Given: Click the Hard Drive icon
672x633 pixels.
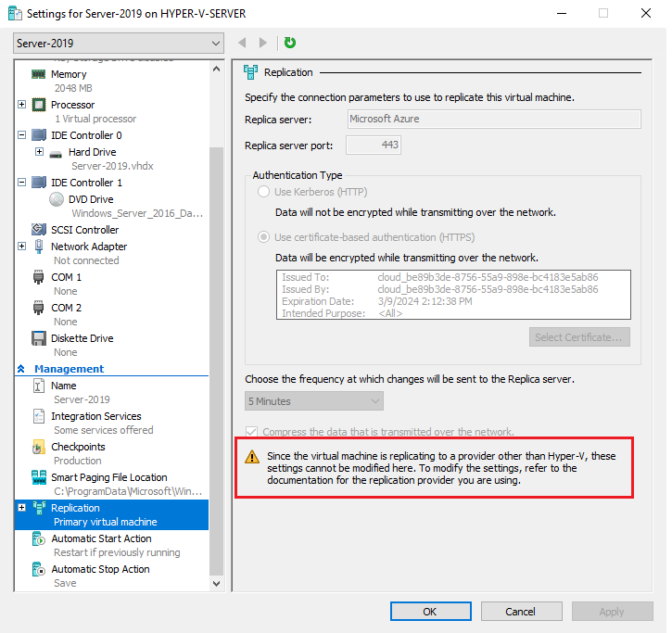Looking at the screenshot, I should pyautogui.click(x=56, y=154).
